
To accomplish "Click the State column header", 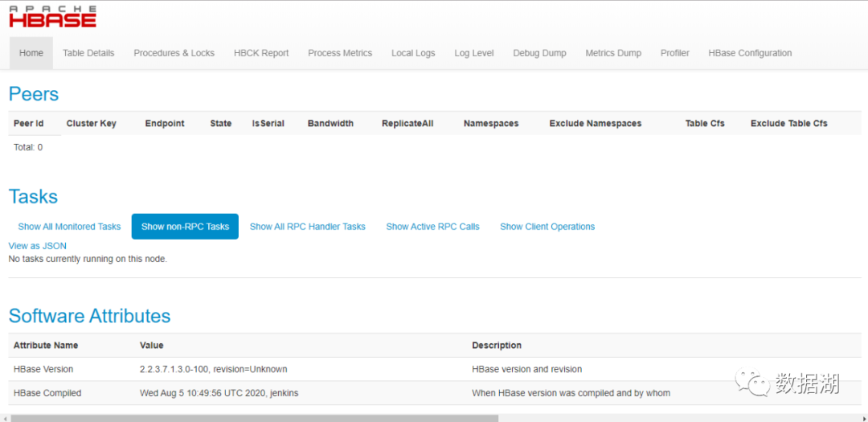I will pos(221,124).
